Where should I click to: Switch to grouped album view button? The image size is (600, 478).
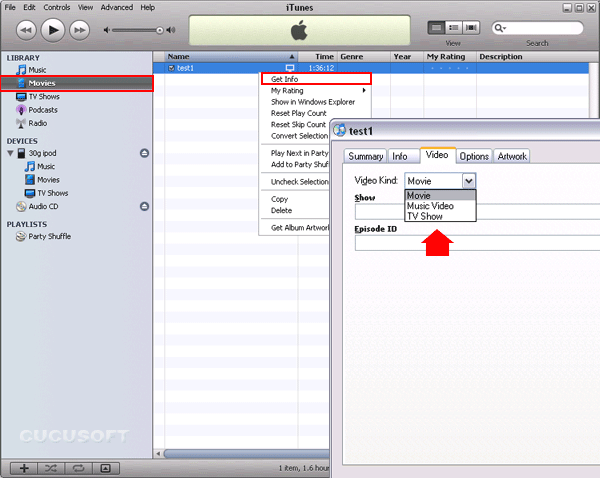pos(452,27)
